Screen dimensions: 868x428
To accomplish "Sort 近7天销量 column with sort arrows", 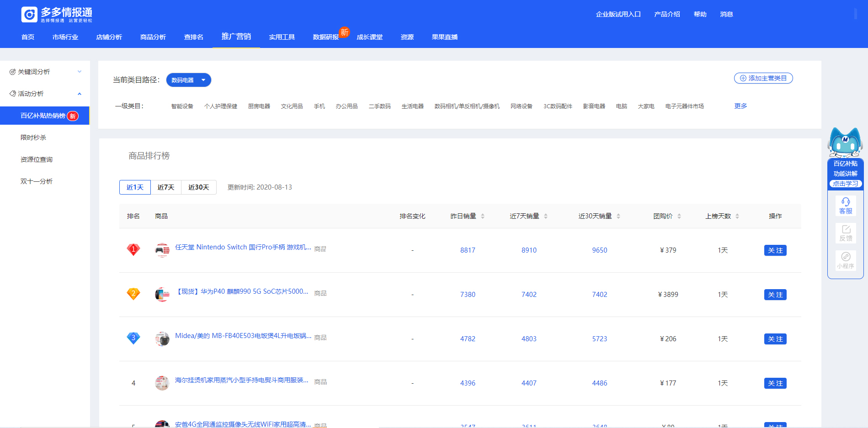I will point(546,216).
